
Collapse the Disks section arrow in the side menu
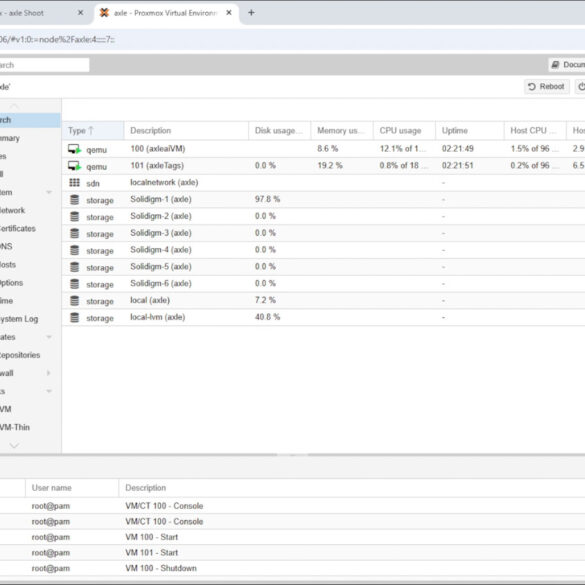49,391
